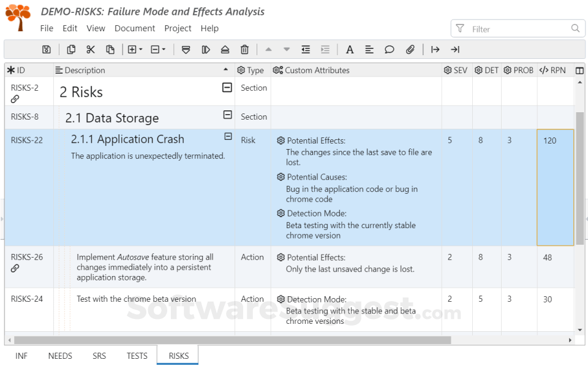Collapse the '2.1.1 Application Crash' item

point(228,137)
